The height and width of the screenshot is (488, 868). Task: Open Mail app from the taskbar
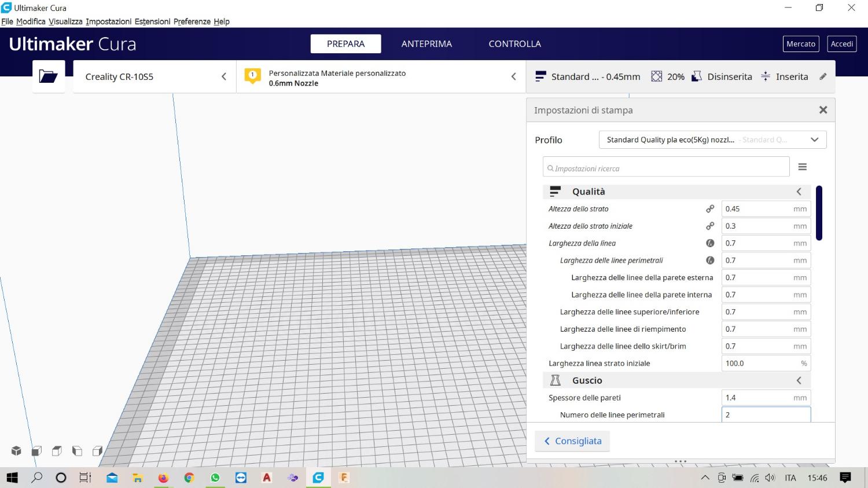[112, 478]
